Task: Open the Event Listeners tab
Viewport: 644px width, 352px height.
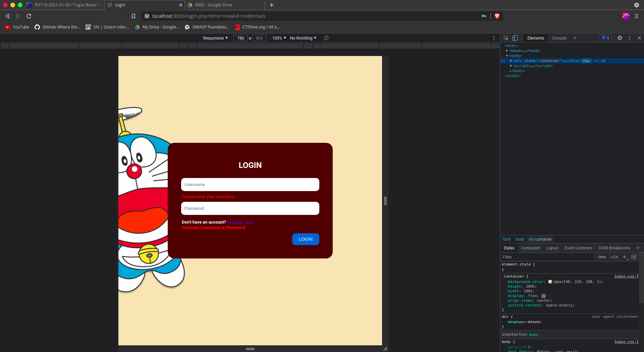Action: tap(579, 248)
